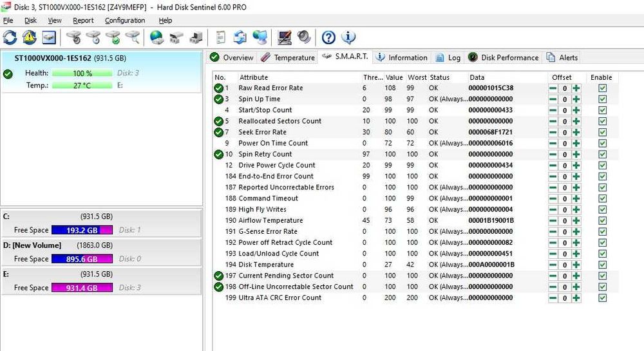Toggle Enable checkbox for Power On Time Count
The height and width of the screenshot is (351, 644).
pos(602,144)
